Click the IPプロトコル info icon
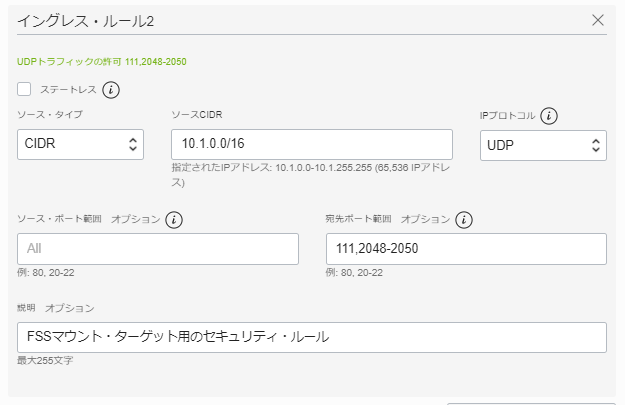 pos(549,116)
